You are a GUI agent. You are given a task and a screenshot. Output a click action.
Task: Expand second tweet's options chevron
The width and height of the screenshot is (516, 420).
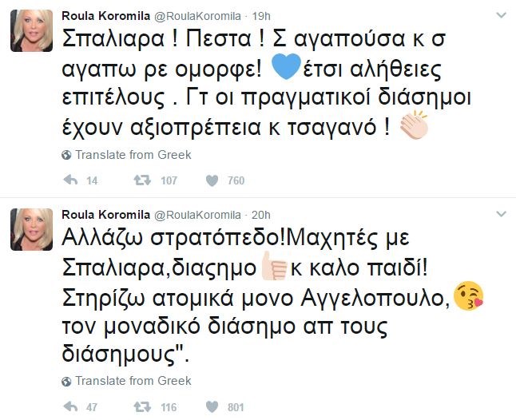(500, 216)
